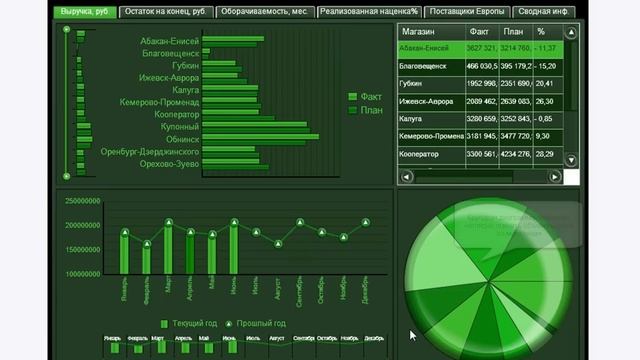Click the Март column in the monthly chart
The width and height of the screenshot is (640, 360).
(168, 248)
